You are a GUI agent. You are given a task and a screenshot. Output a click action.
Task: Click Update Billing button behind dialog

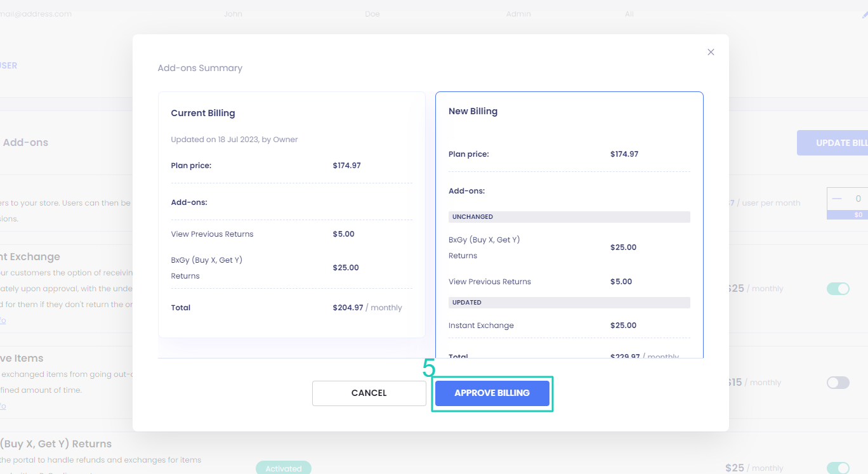pos(832,143)
